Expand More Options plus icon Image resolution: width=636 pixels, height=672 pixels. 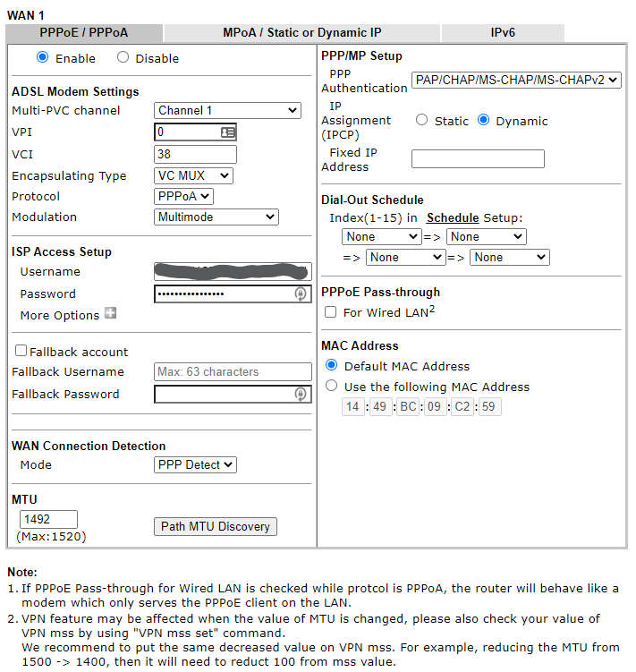click(111, 314)
